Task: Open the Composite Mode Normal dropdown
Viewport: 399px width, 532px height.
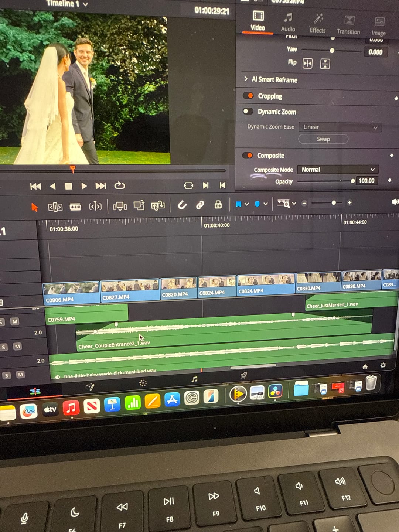Action: (x=338, y=170)
